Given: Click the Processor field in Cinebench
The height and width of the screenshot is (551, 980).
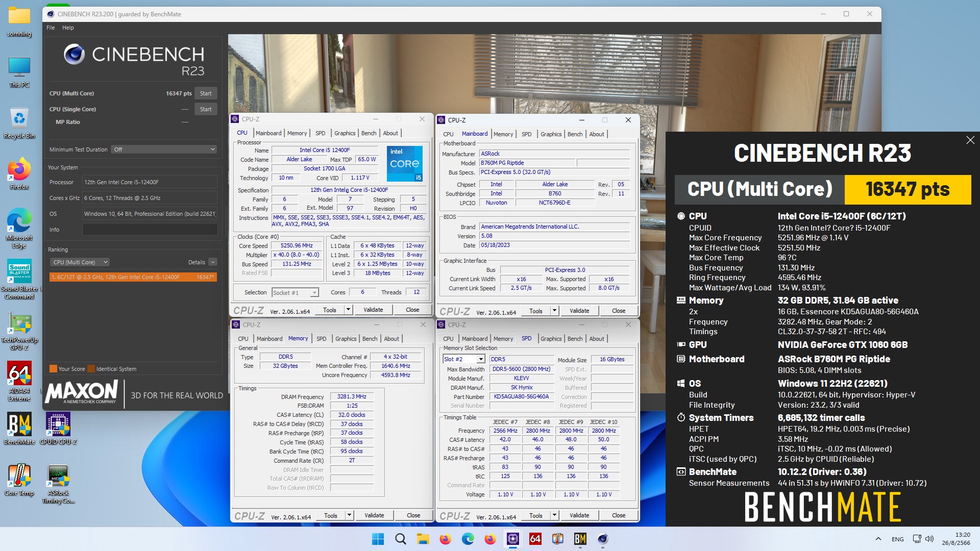Looking at the screenshot, I should click(x=150, y=182).
